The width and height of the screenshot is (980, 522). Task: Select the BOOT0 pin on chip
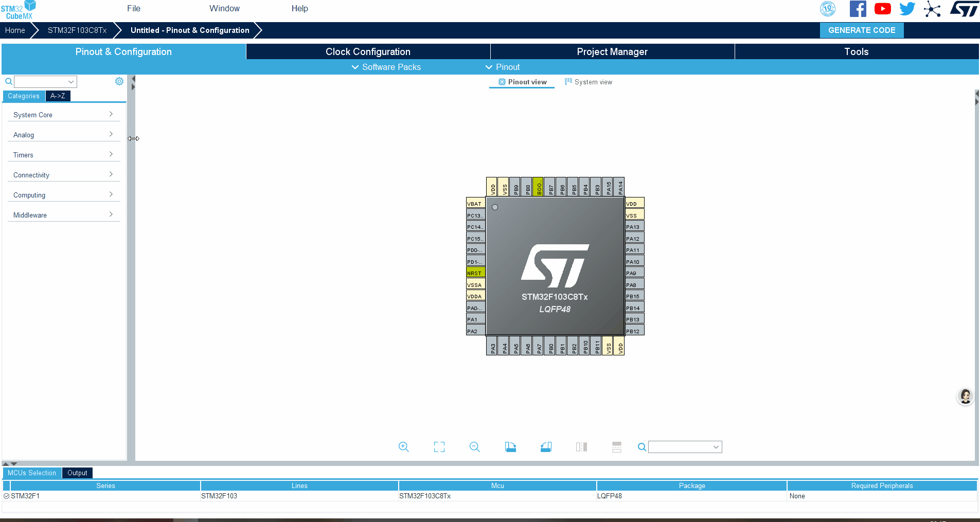538,187
